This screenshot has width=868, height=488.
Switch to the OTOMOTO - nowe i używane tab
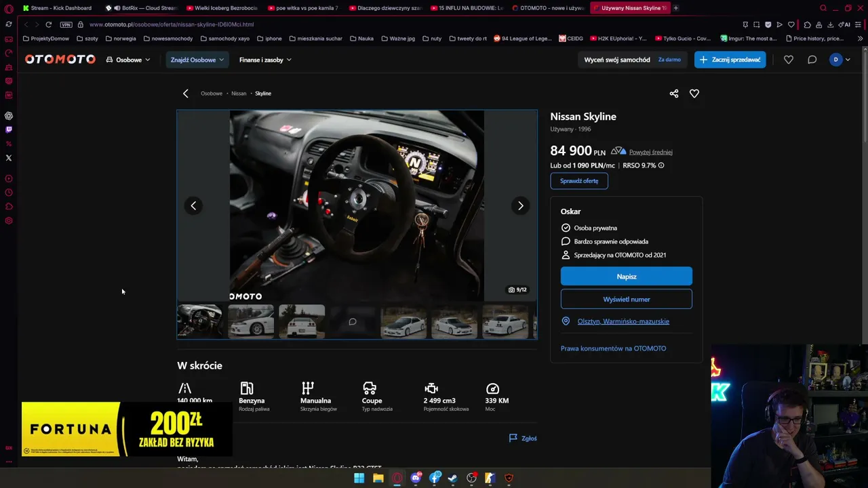tap(547, 8)
